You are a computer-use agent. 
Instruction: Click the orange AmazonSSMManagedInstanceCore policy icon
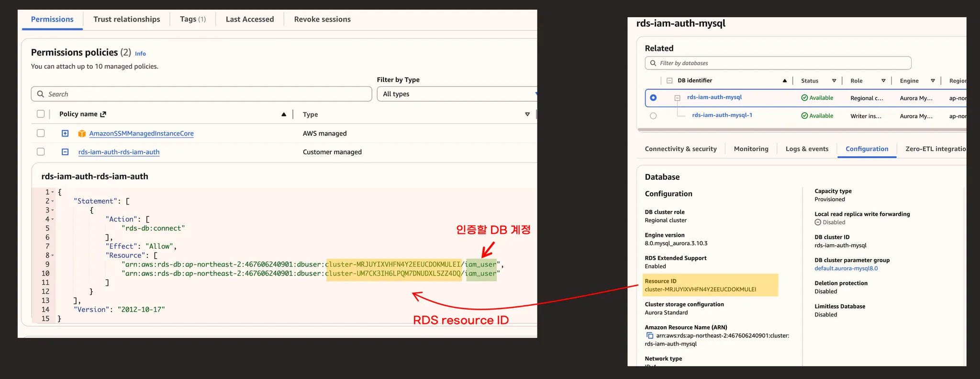82,134
